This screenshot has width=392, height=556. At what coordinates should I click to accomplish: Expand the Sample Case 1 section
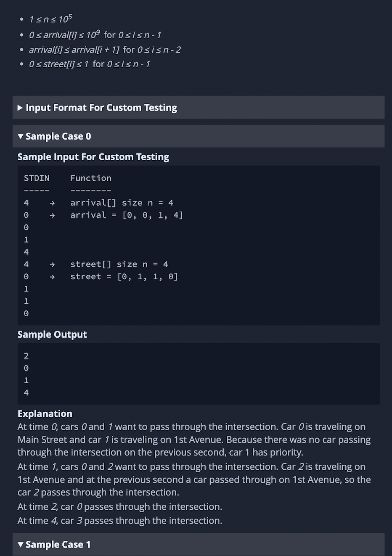pyautogui.click(x=58, y=544)
